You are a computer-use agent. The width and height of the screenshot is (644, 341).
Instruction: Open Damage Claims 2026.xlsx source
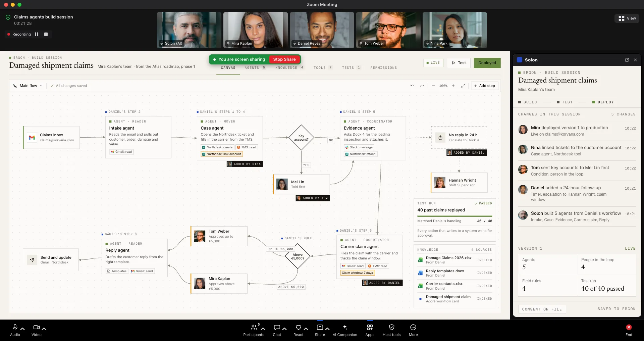[454, 260]
